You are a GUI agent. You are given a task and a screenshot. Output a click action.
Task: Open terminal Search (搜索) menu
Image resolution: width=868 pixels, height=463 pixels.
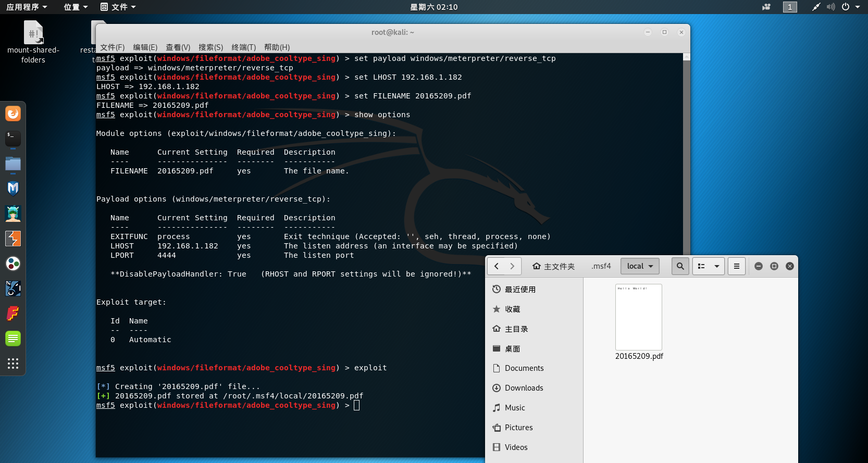pos(211,47)
